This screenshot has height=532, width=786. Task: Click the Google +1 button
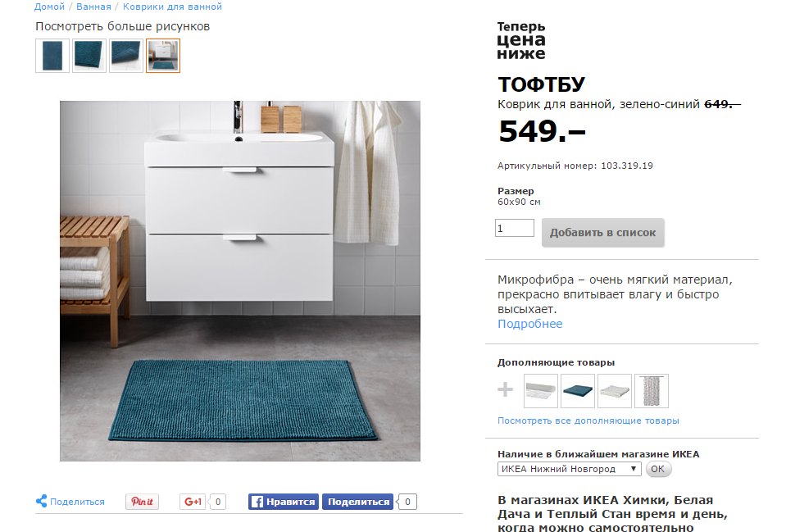click(193, 502)
